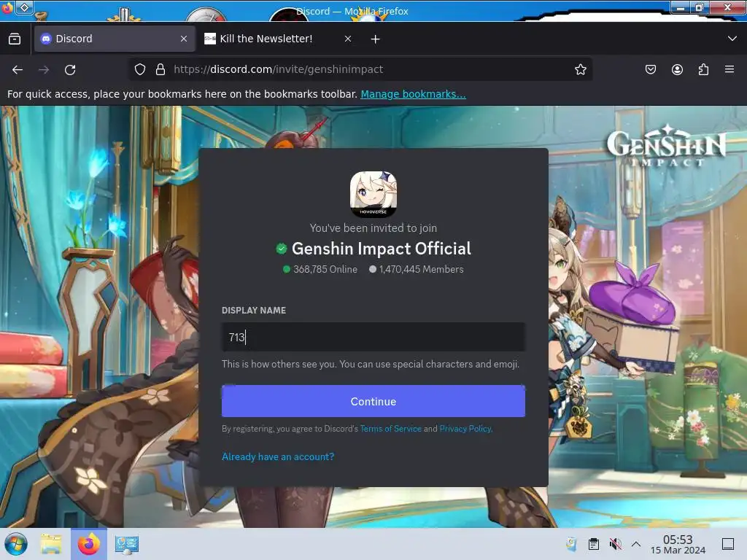Open the Extensions puzzle icon
747x560 pixels.
point(703,69)
